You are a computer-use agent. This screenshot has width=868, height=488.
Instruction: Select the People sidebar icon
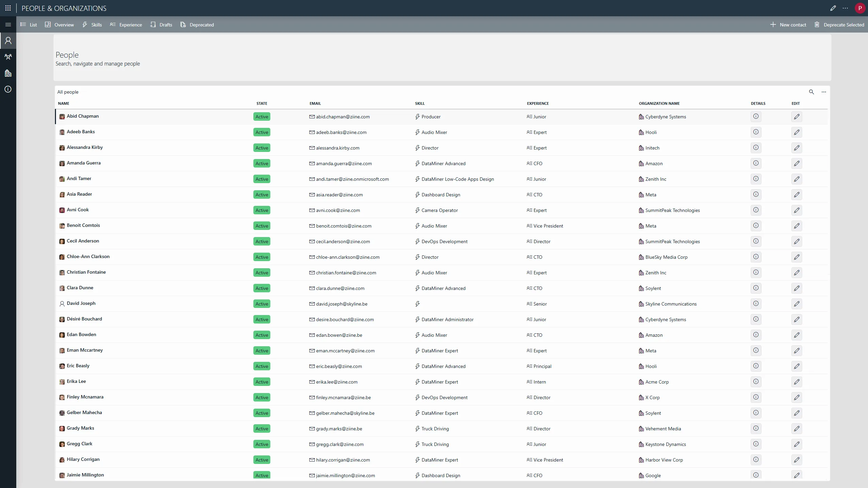pyautogui.click(x=8, y=41)
